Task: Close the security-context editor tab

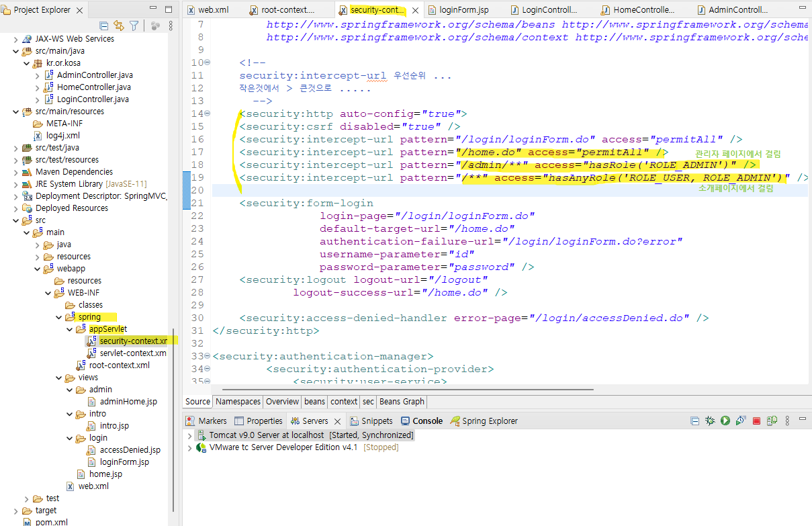Action: 415,10
